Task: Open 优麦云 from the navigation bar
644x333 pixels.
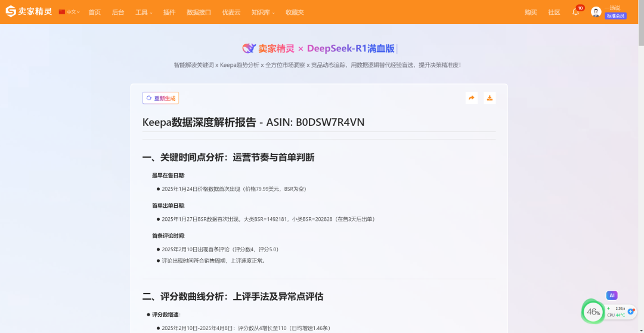Action: (x=231, y=13)
